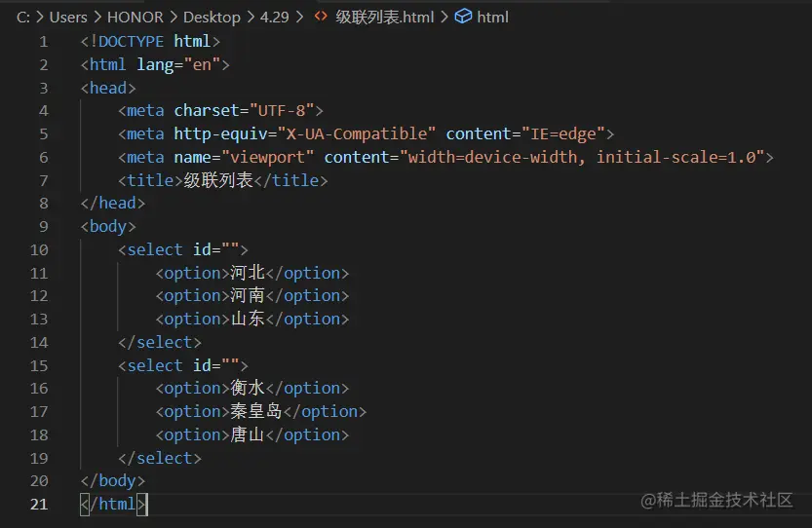Open the Users breadcrumb folder
Viewport: 812px width, 528px height.
coord(68,17)
